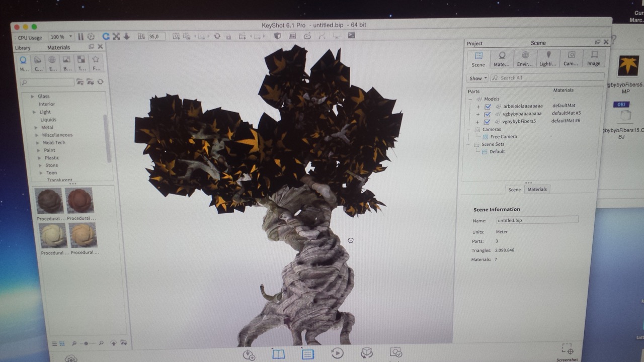Toggle the Library book icon in bottom toolbar
644x362 pixels.
(278, 354)
